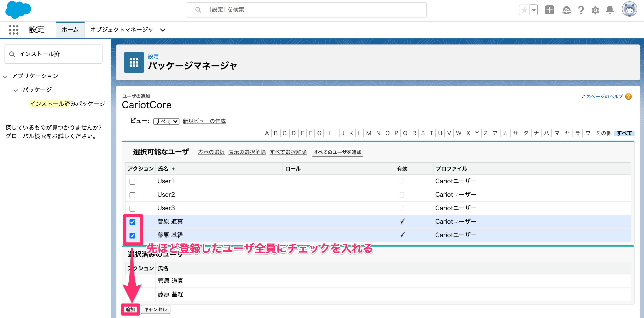Click the 追加 button

tap(130, 309)
